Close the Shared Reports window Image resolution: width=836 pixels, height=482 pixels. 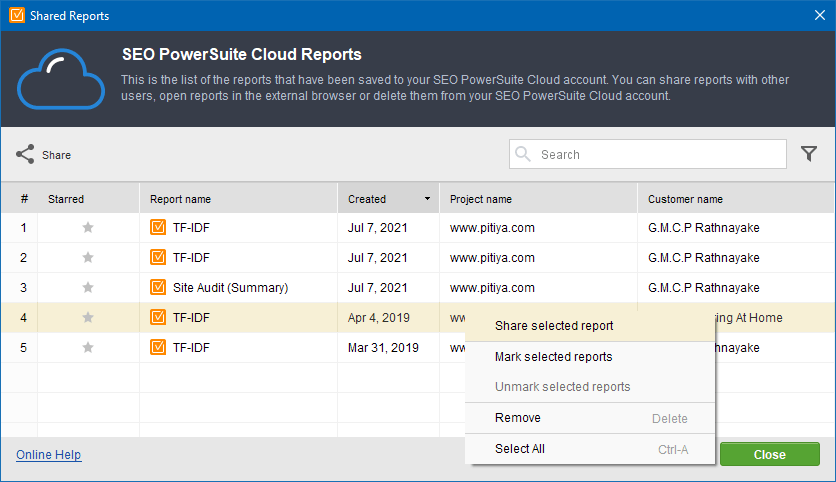pyautogui.click(x=819, y=15)
